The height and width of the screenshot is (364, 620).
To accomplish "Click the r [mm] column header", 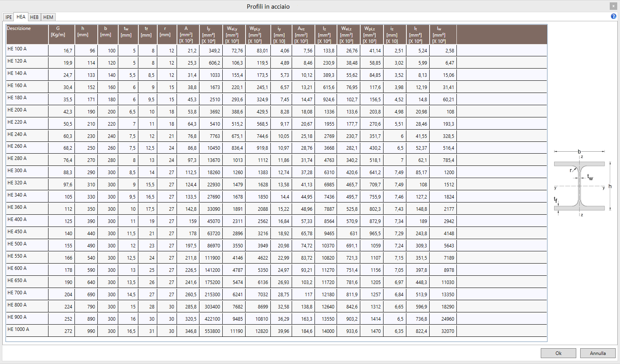I will 167,34.
